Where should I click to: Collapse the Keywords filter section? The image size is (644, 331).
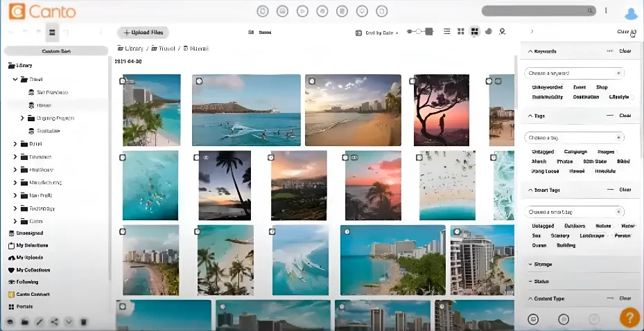[530, 51]
